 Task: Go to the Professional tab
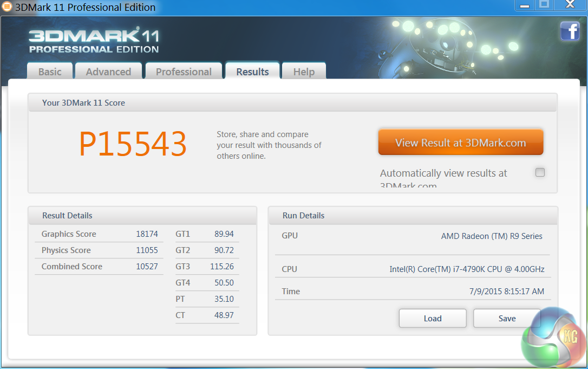pos(184,72)
